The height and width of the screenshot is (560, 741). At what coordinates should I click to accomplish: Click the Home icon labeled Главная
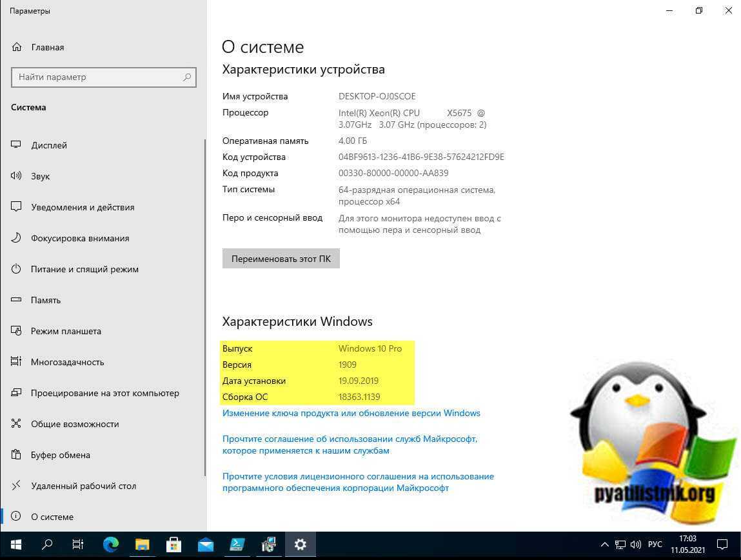17,47
